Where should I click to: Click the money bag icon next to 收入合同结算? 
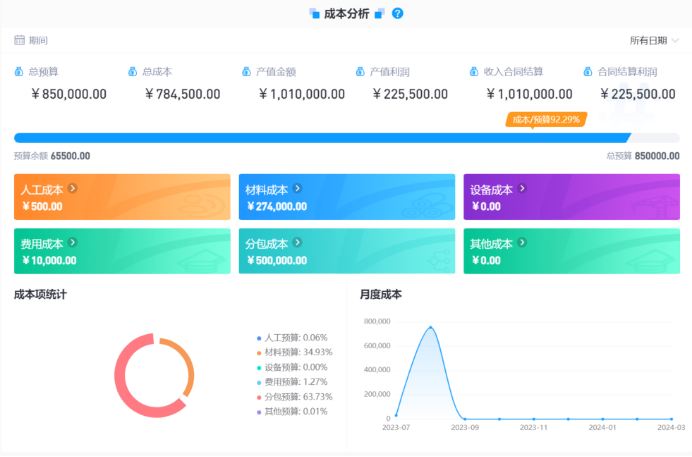pyautogui.click(x=474, y=71)
